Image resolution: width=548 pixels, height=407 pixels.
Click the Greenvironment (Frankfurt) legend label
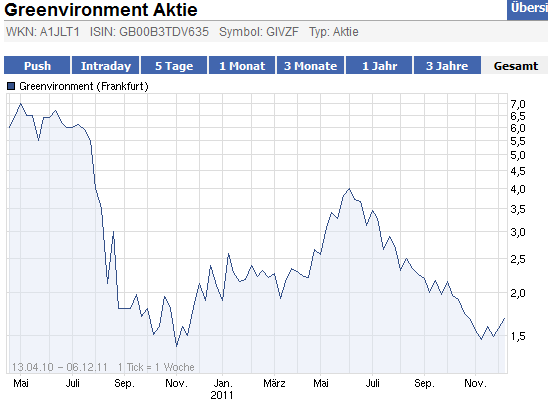[x=84, y=86]
